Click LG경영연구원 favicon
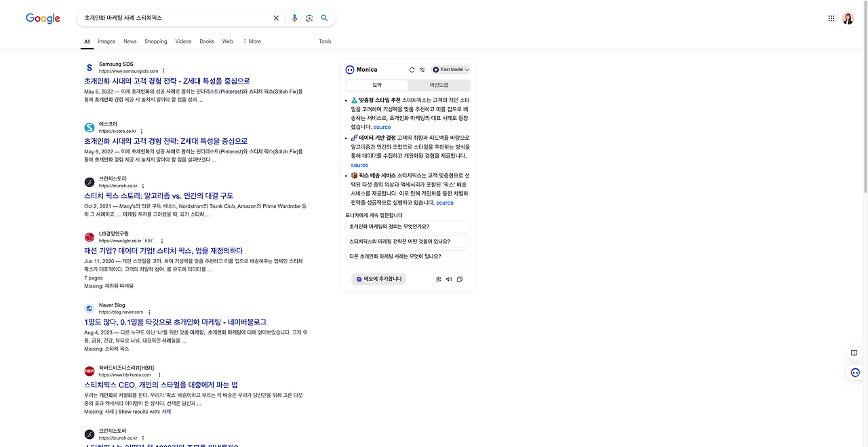Image resolution: width=868 pixels, height=447 pixels. [x=90, y=237]
